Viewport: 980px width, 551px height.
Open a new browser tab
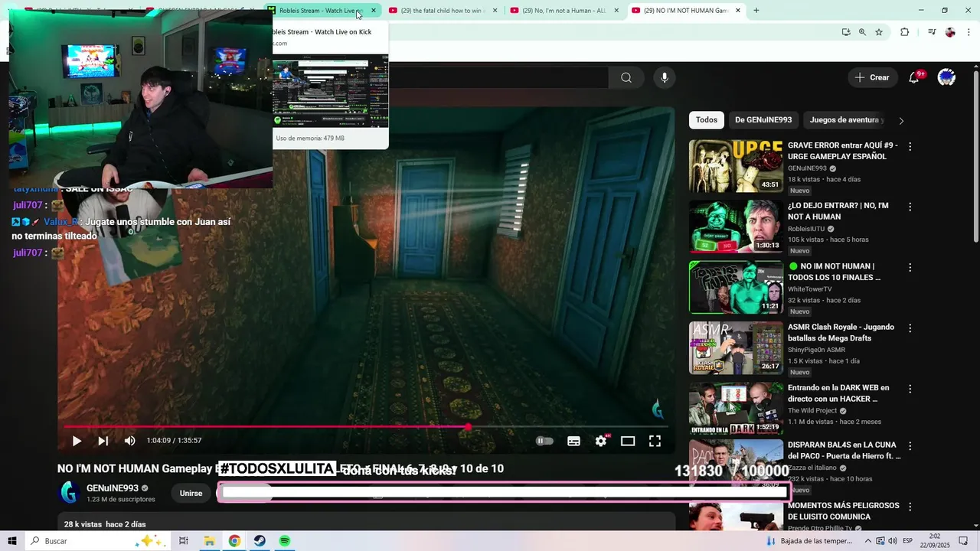(756, 11)
